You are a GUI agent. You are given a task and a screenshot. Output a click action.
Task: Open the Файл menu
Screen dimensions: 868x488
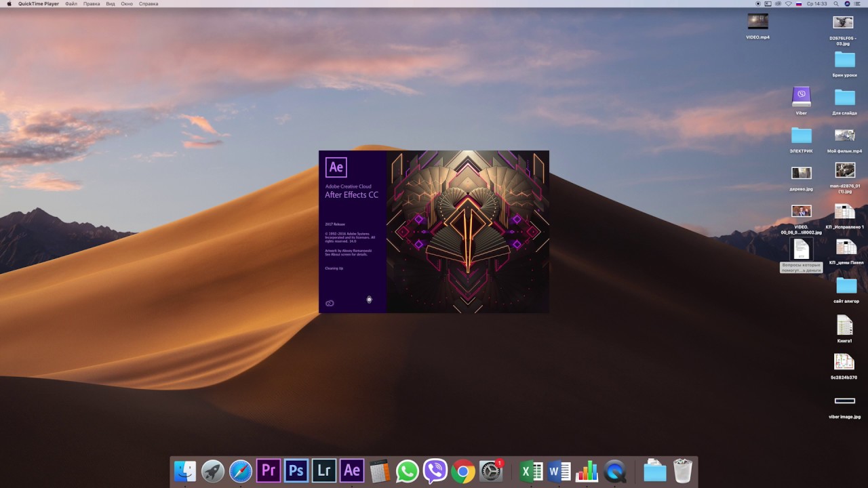coord(71,3)
